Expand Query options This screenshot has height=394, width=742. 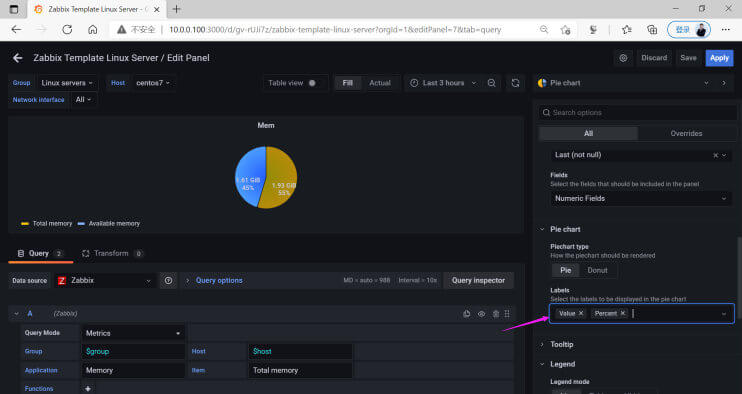(x=219, y=280)
